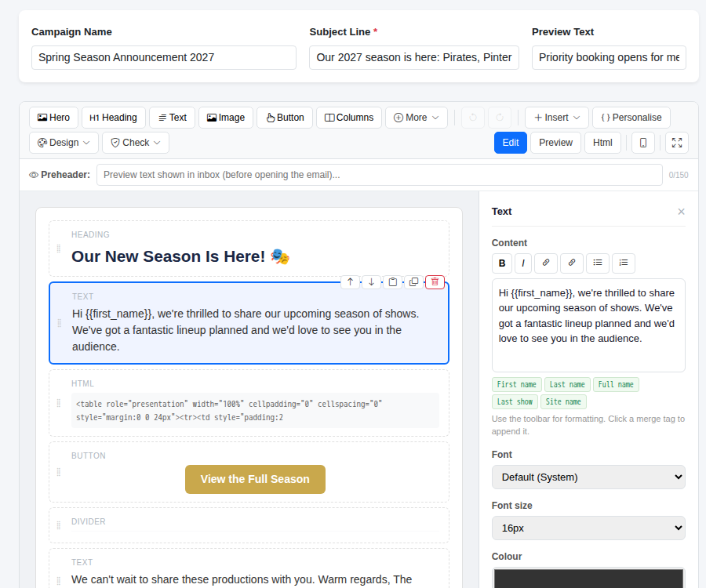Close the Text properties panel

[x=681, y=212]
